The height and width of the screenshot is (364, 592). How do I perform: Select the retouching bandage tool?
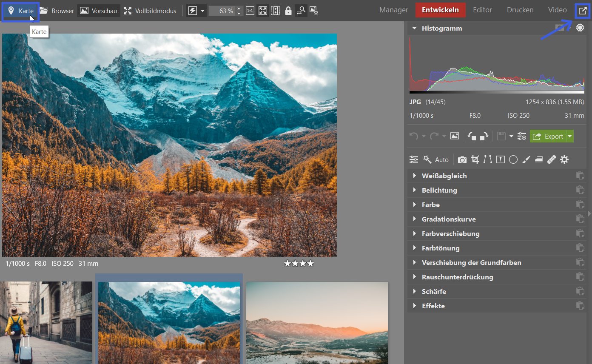[552, 160]
